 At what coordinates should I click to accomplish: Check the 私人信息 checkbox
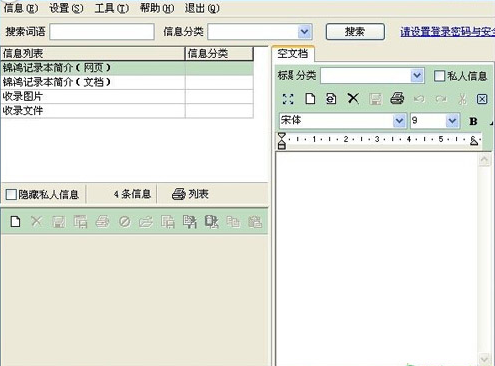(x=439, y=76)
